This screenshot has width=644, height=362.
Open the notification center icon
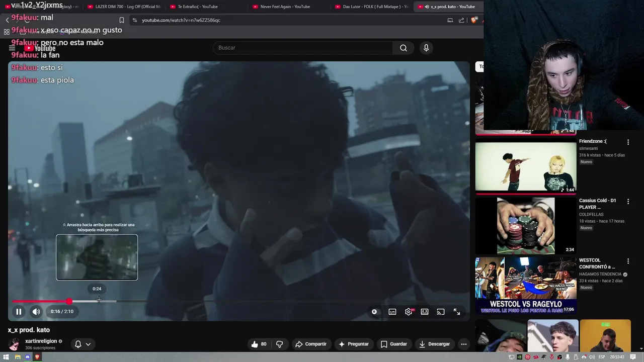coord(633,357)
